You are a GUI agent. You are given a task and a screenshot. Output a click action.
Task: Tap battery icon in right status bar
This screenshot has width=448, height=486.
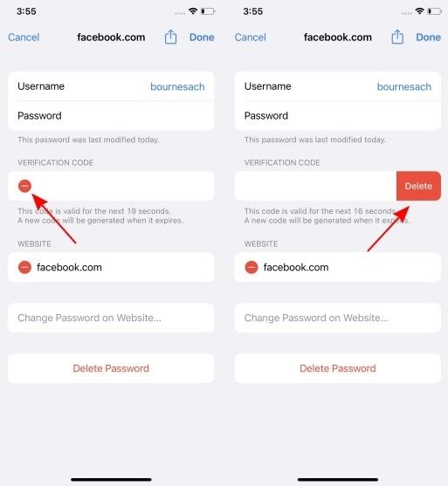[x=435, y=11]
